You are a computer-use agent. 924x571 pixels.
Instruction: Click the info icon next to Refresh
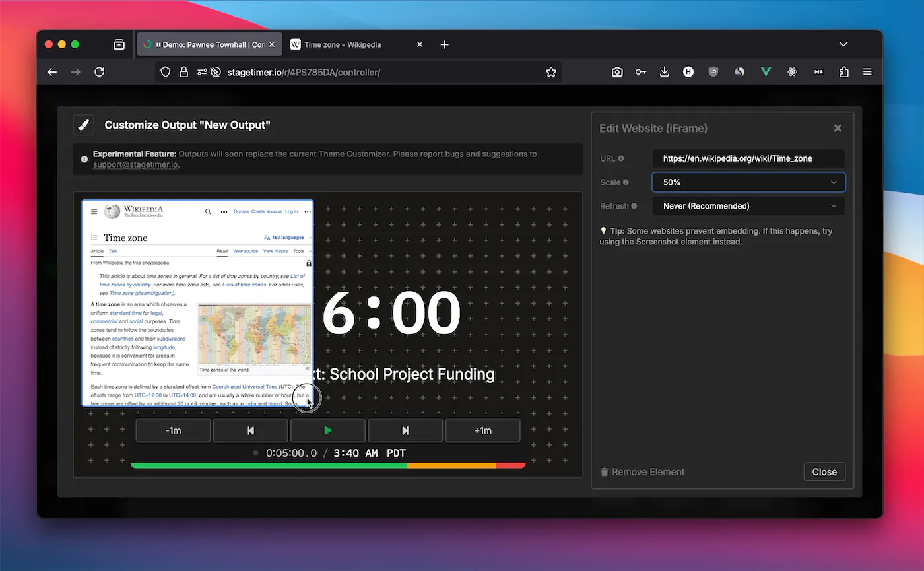click(634, 206)
